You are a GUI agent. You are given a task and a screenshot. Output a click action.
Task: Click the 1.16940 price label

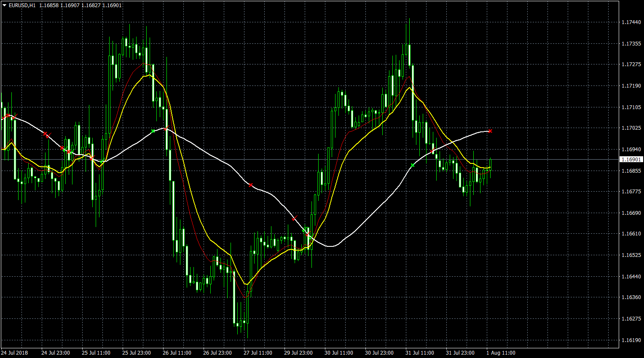(x=631, y=150)
